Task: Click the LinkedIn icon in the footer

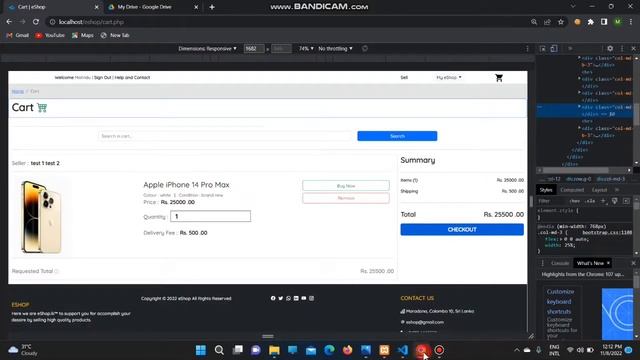Action: click(x=296, y=298)
